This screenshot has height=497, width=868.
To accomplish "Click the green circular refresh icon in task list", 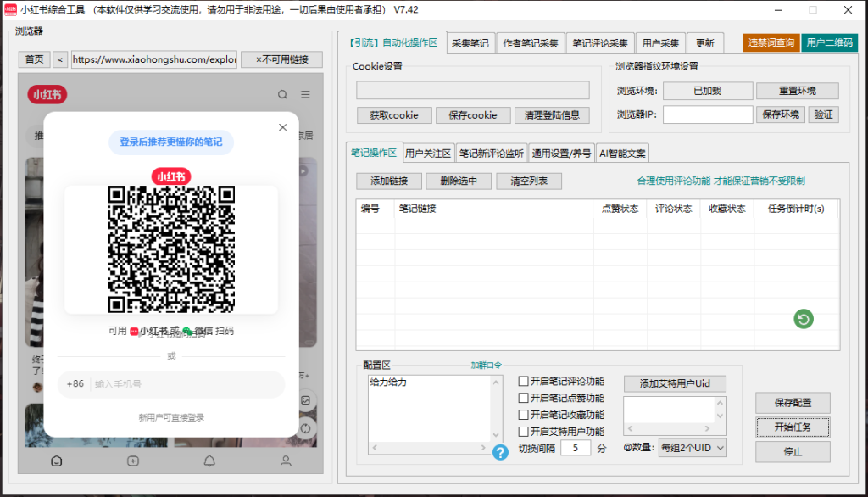I will [803, 319].
